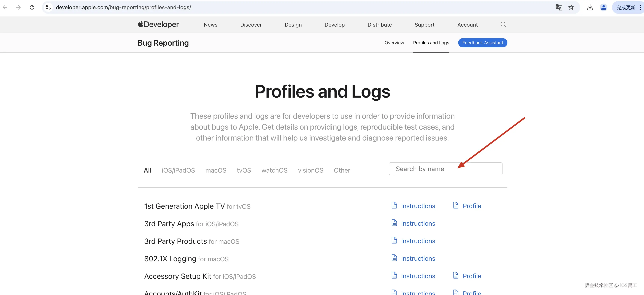Open Instructions for 1st Generation Apple TV
Screen dimensions: 644x295
pos(418,206)
